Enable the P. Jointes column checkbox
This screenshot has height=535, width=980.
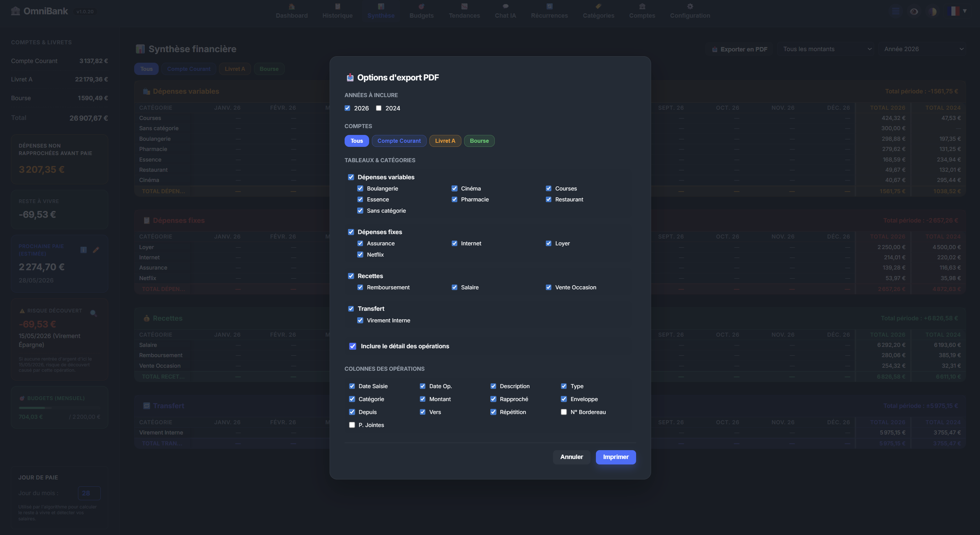tap(352, 425)
